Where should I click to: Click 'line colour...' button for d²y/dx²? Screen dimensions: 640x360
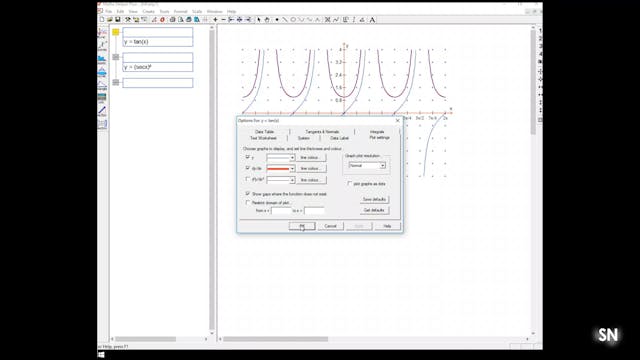(311, 180)
